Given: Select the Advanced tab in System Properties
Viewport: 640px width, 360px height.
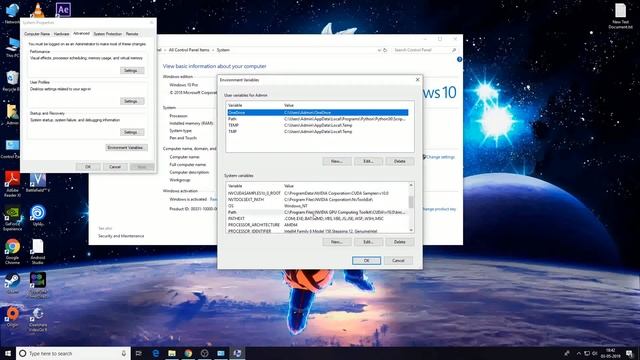Looking at the screenshot, I should tap(81, 33).
